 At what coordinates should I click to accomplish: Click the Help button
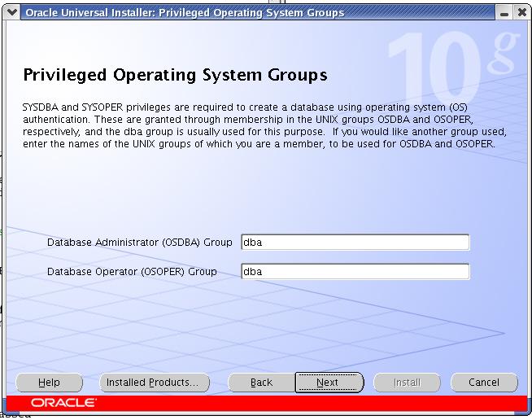49,383
